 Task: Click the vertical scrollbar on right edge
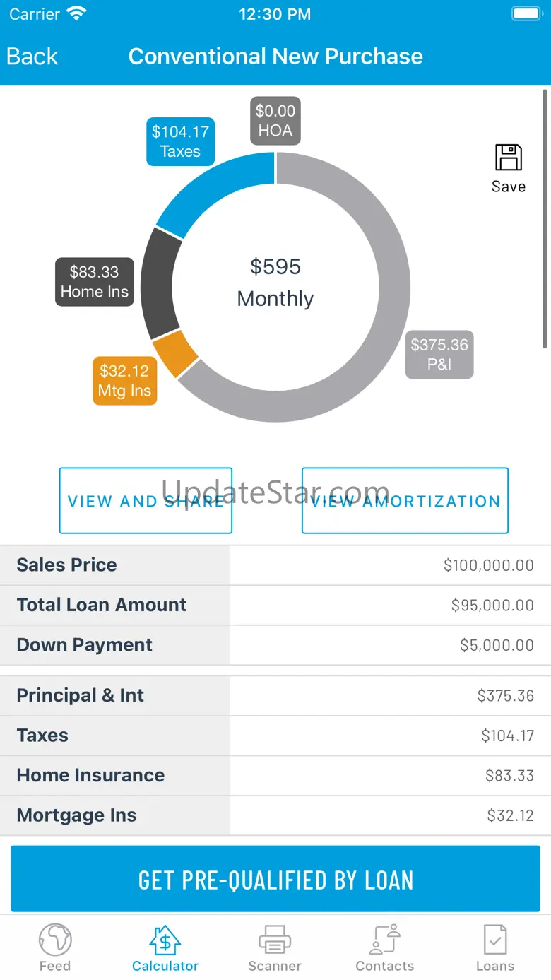click(x=545, y=219)
